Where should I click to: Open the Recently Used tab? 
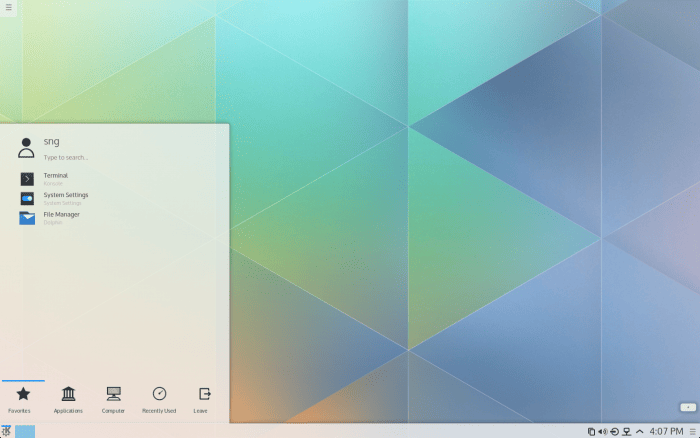coord(159,399)
